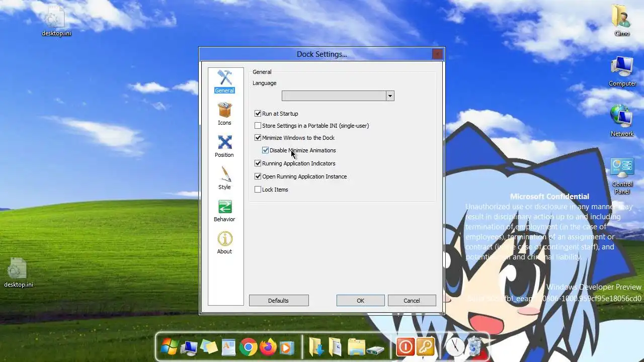Open the Icons settings section
The width and height of the screenshot is (644, 362).
224,114
